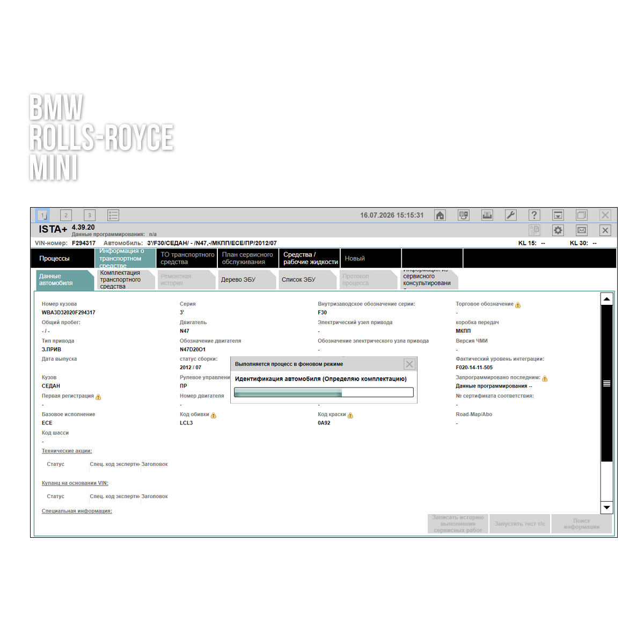Open help with the question mark icon
644x644 pixels.
point(535,215)
